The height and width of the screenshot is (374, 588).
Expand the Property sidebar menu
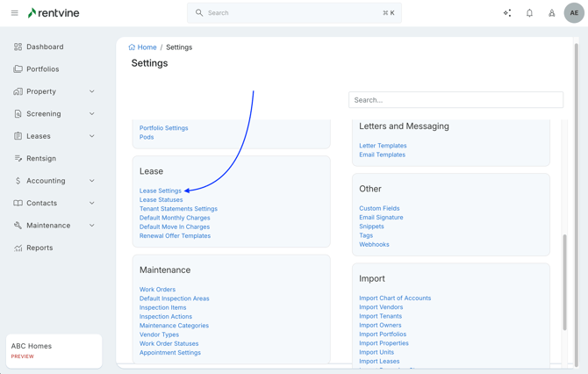tap(91, 91)
